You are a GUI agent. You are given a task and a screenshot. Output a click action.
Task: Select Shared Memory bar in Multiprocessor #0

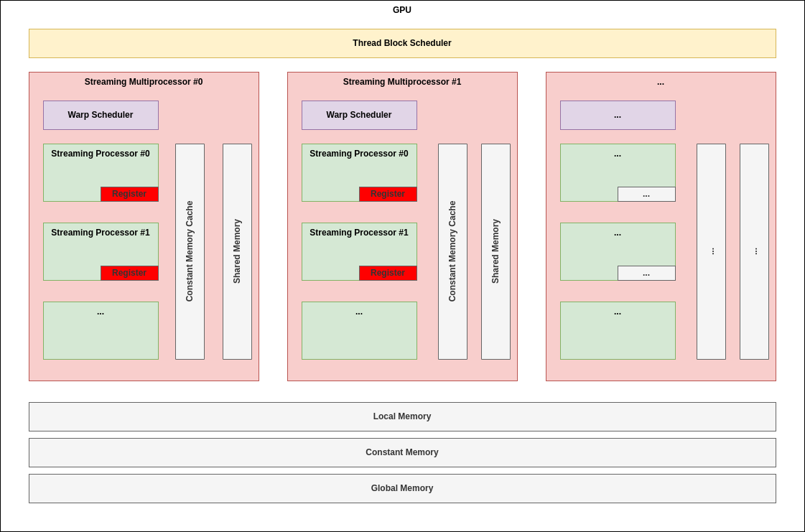(237, 251)
